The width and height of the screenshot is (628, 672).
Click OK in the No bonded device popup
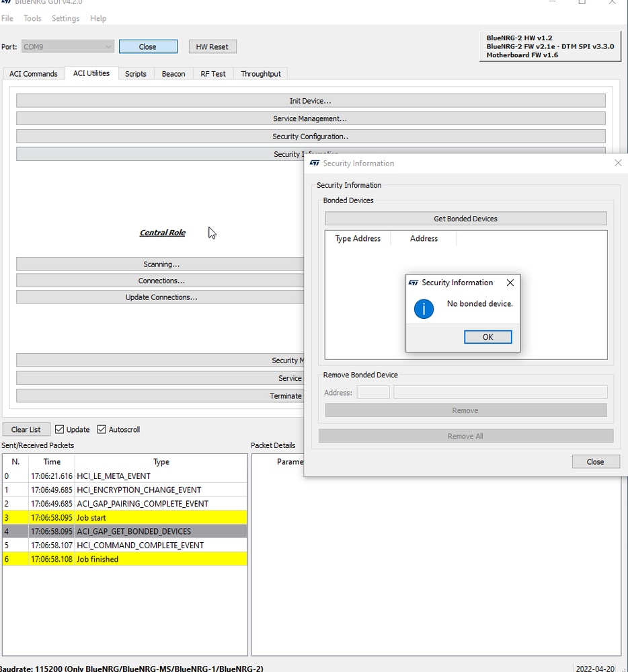pyautogui.click(x=487, y=337)
